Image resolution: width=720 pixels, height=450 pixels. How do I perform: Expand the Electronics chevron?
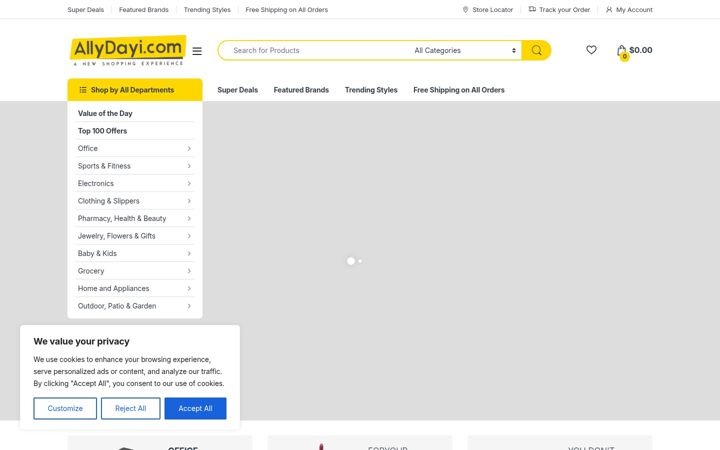point(189,183)
